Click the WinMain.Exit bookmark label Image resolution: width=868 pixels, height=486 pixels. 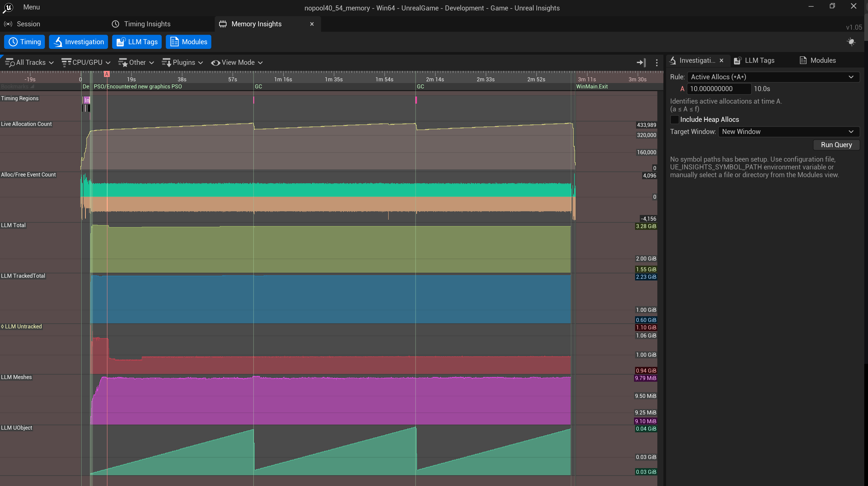pyautogui.click(x=592, y=87)
